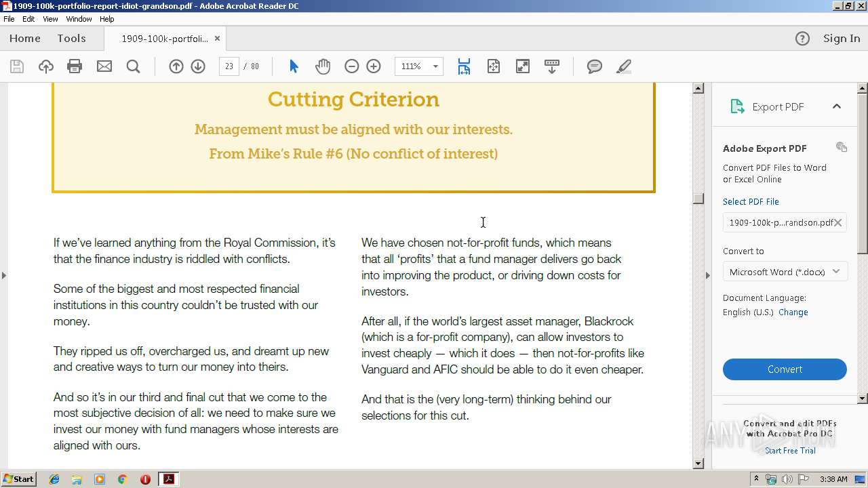Image resolution: width=868 pixels, height=488 pixels.
Task: Go to the previous page arrow
Action: 176,66
